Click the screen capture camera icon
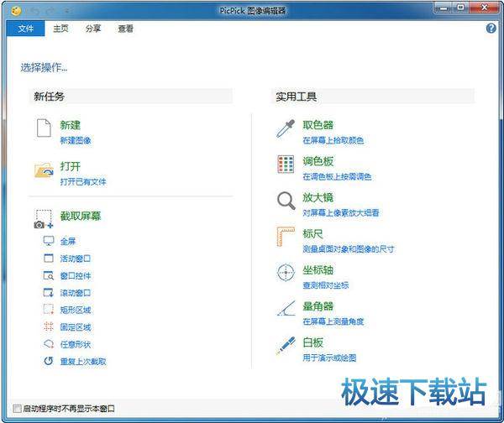Viewport: 504px width, 423px height. coord(44,219)
